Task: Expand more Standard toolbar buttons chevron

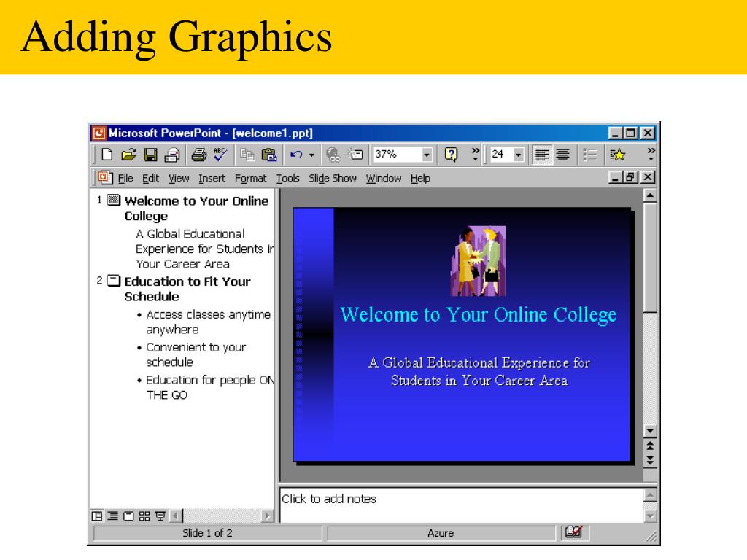Action: point(475,155)
